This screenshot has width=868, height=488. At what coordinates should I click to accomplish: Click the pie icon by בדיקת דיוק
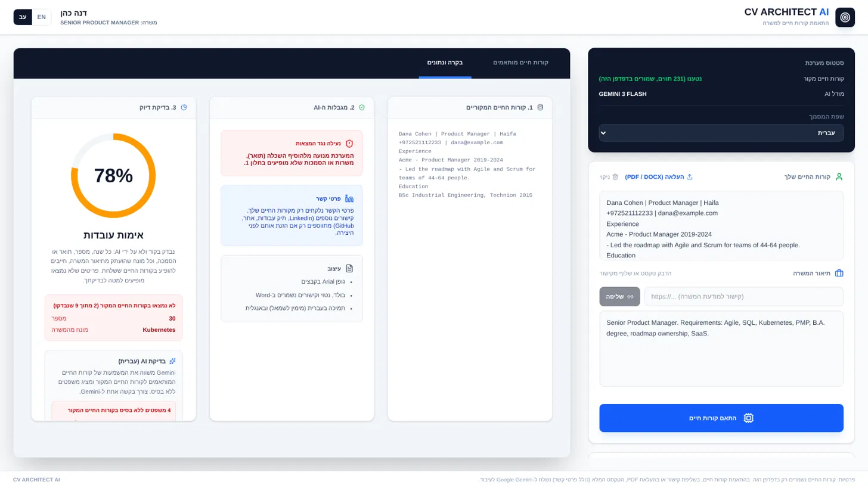click(184, 108)
